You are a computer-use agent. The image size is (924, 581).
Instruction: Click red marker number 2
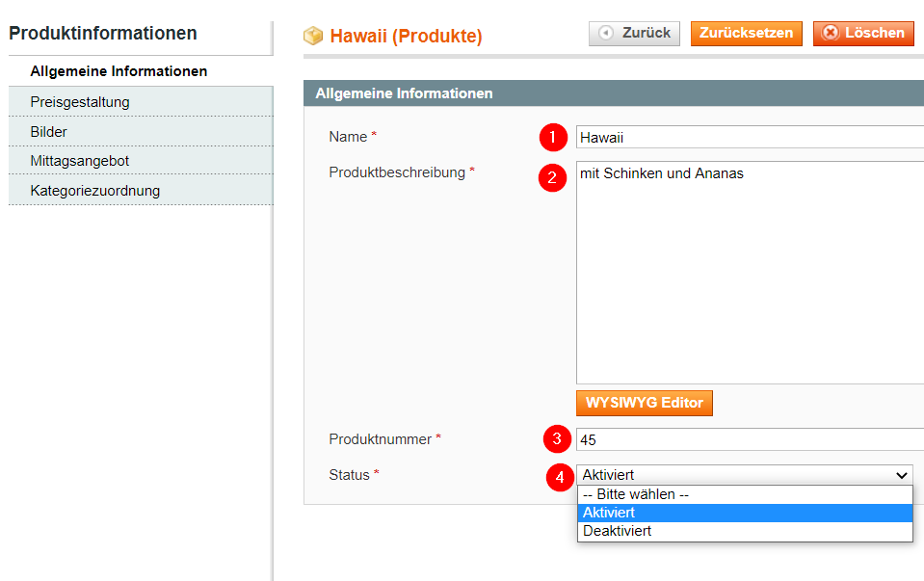pyautogui.click(x=553, y=177)
